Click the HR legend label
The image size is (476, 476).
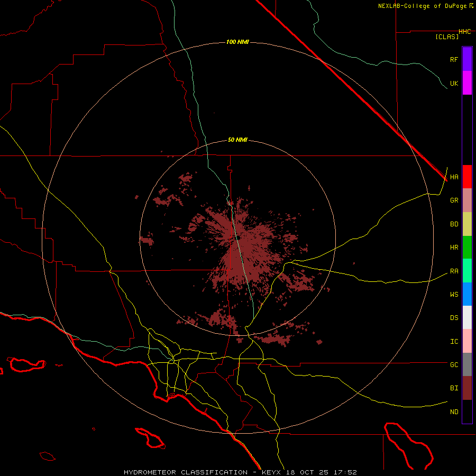454,248
